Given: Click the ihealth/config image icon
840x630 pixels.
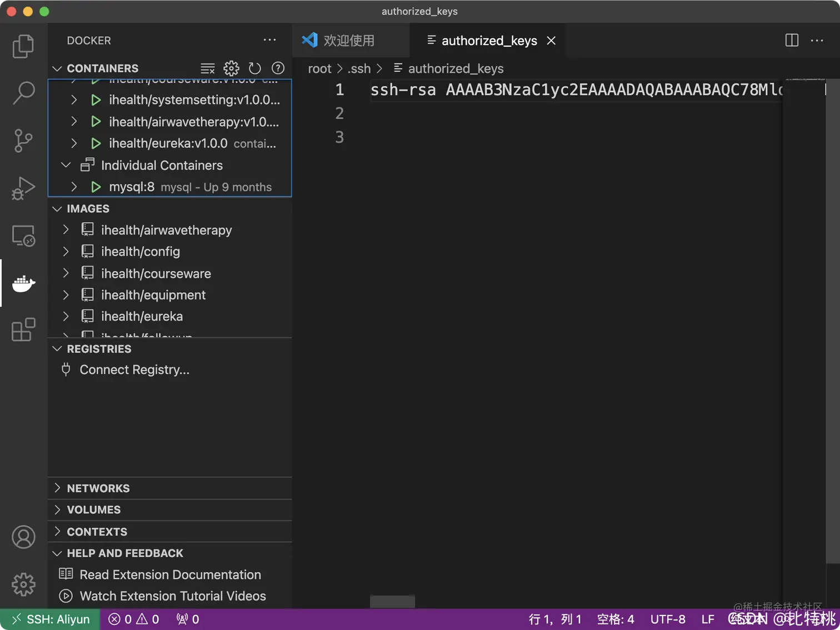Looking at the screenshot, I should pos(87,251).
